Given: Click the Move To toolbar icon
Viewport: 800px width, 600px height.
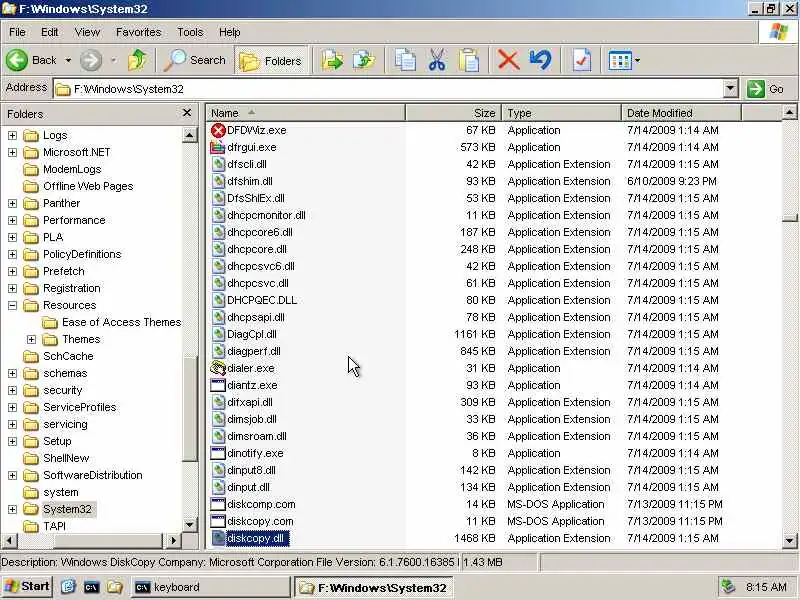Looking at the screenshot, I should point(332,60).
